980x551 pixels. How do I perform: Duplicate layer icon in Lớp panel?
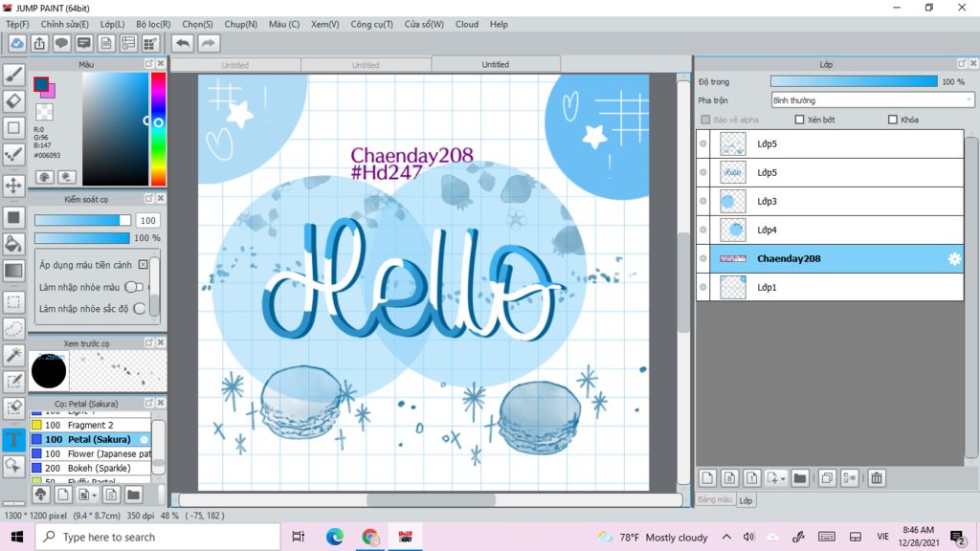[827, 478]
